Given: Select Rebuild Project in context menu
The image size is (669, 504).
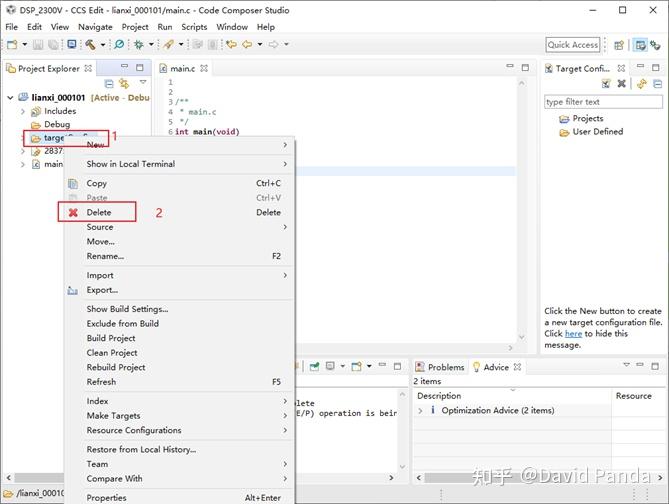Looking at the screenshot, I should click(116, 367).
